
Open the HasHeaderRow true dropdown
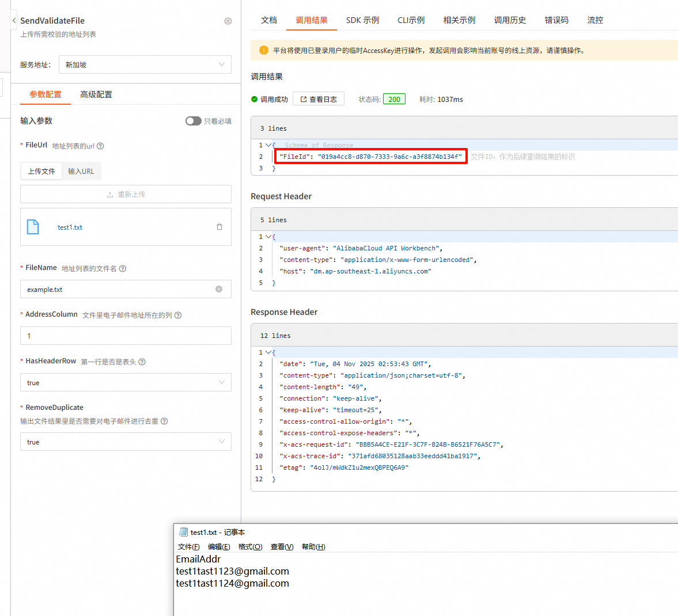click(126, 383)
